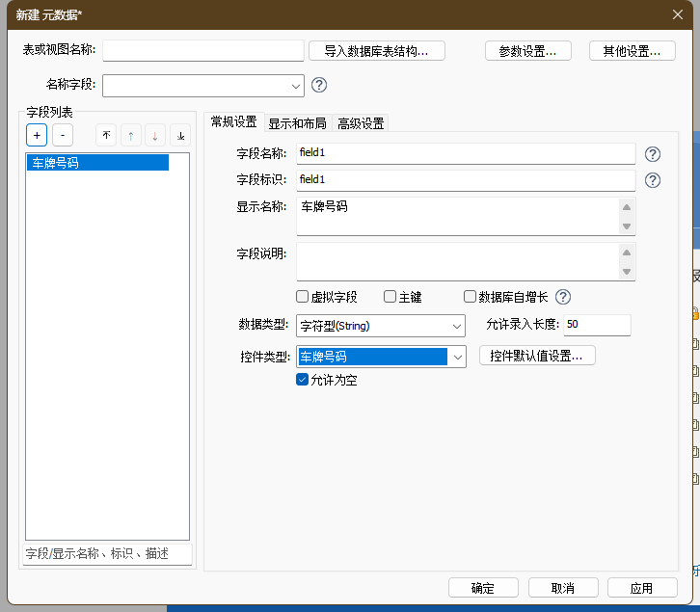This screenshot has width=700, height=612.
Task: Move selected field to top
Action: click(106, 136)
